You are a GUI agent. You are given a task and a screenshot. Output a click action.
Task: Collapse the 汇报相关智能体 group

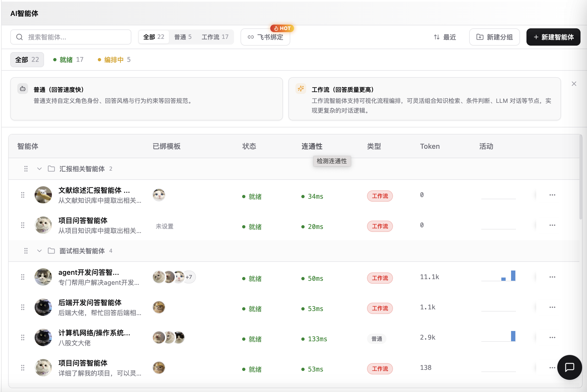39,169
